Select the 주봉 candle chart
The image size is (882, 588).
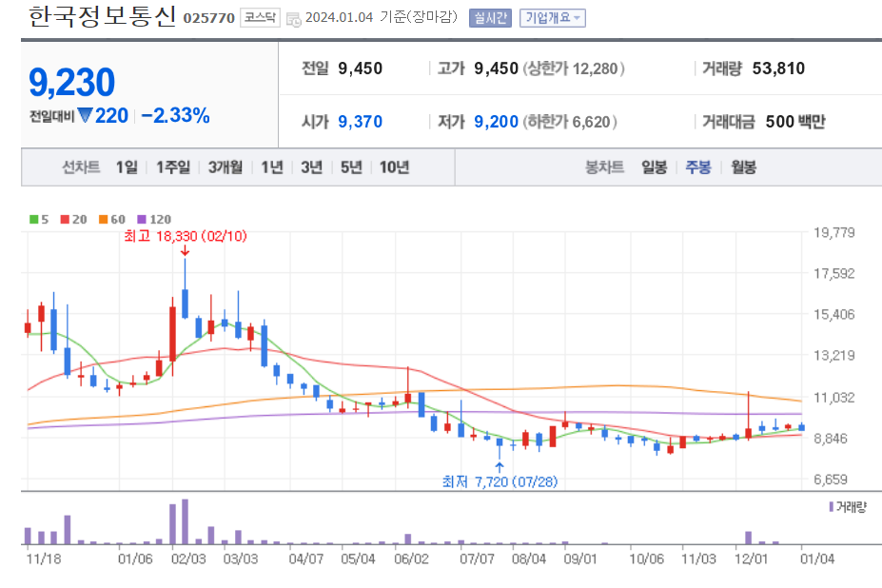coord(698,167)
